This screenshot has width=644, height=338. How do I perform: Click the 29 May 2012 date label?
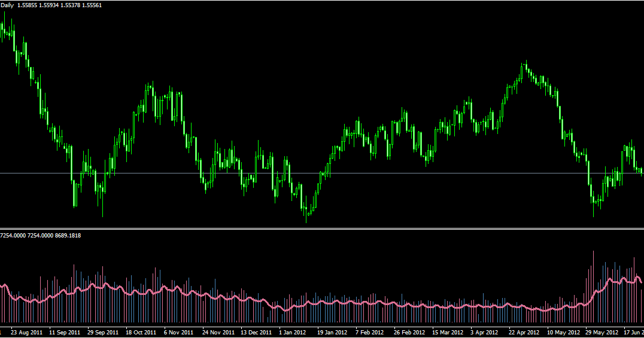click(602, 332)
